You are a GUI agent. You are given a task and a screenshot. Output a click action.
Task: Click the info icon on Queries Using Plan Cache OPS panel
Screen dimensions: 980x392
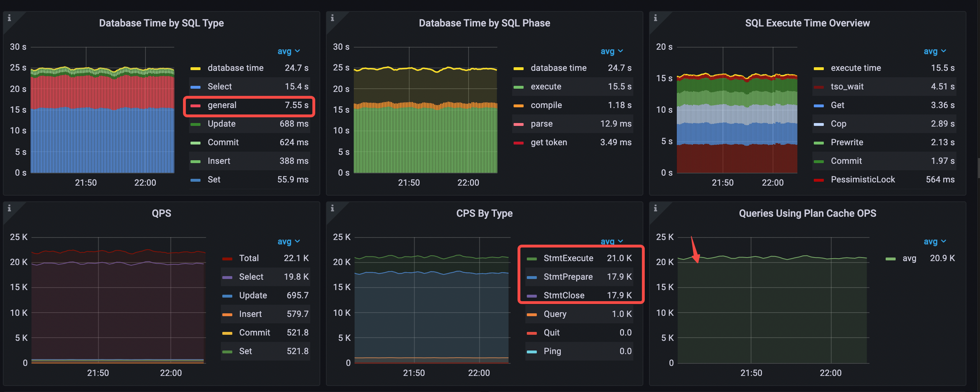point(655,208)
